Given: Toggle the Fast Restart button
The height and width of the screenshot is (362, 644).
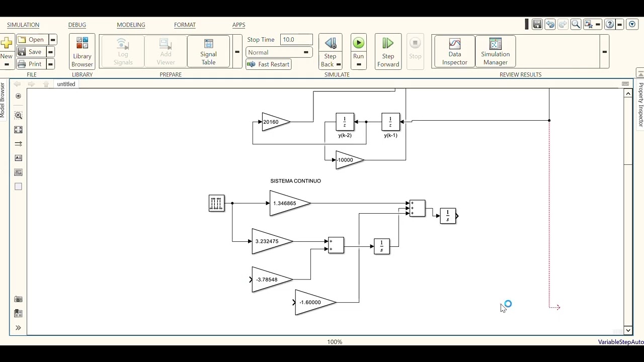Looking at the screenshot, I should [269, 64].
